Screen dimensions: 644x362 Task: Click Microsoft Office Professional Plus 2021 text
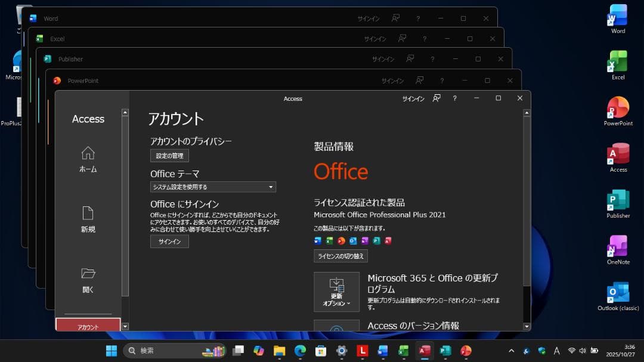(x=379, y=215)
